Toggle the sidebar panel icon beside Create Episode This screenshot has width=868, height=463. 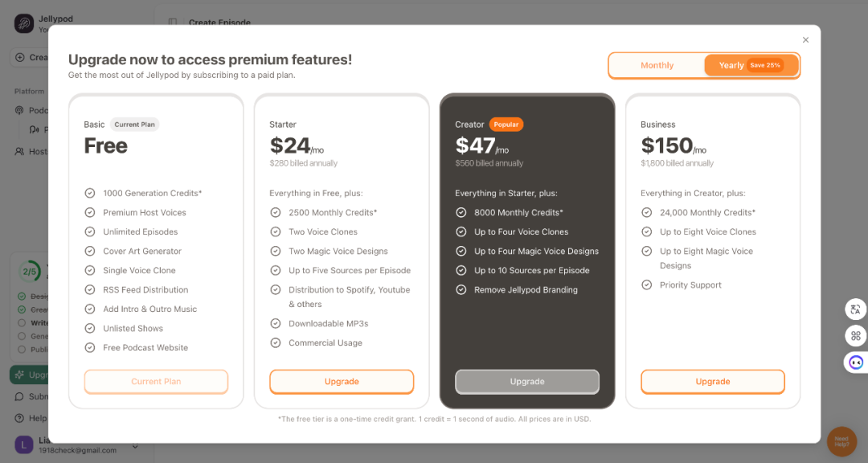click(173, 23)
